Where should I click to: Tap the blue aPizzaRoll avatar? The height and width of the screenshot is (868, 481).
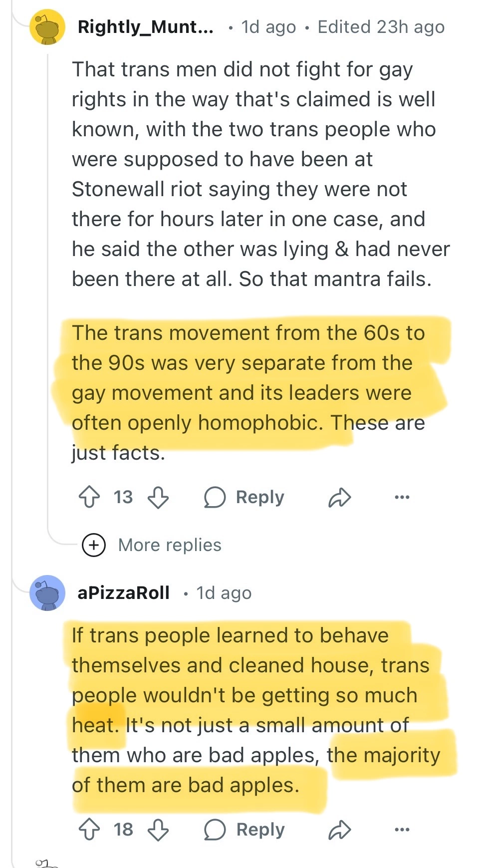(x=47, y=593)
